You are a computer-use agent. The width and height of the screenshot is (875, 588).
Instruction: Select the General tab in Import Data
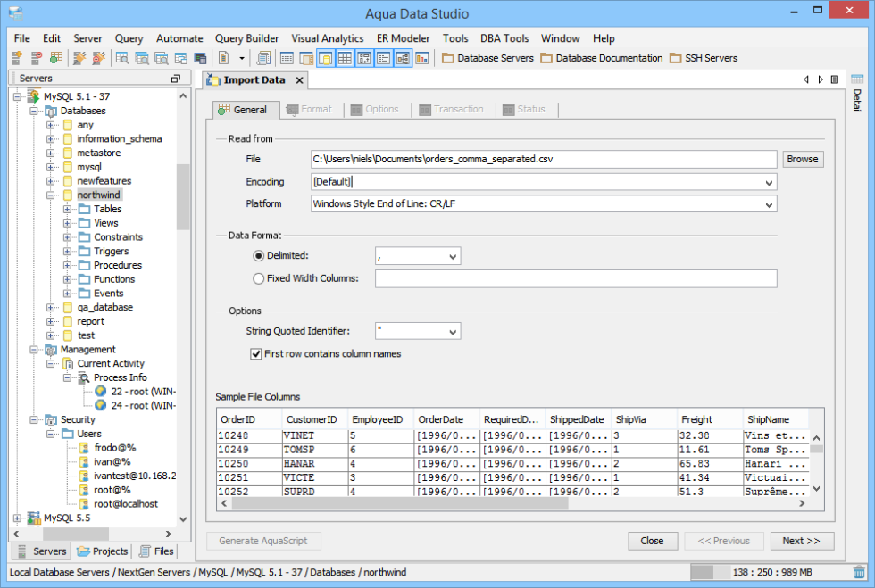pos(245,109)
